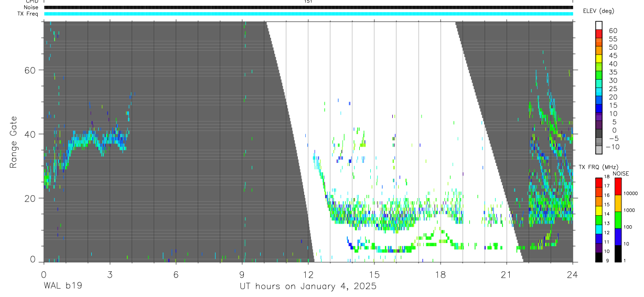Viewport: 644px width, 297px height.
Task: Click the '60' label on the ELEV legend
Action: 613,31
